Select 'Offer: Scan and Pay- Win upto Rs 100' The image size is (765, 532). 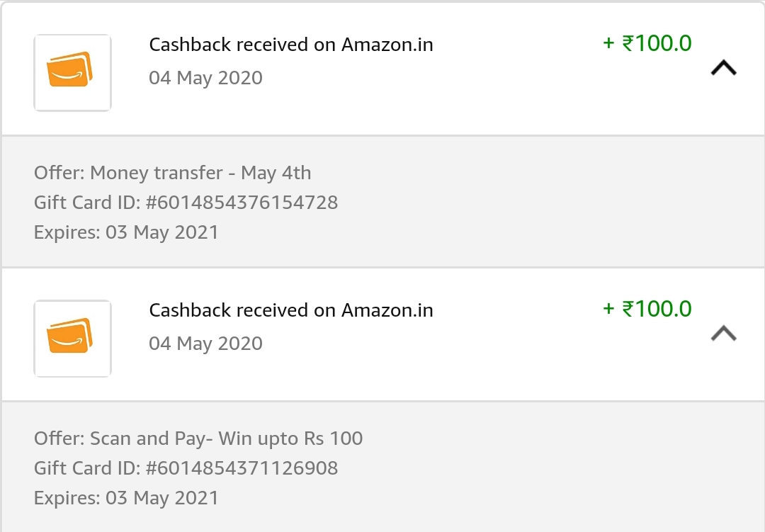point(198,438)
